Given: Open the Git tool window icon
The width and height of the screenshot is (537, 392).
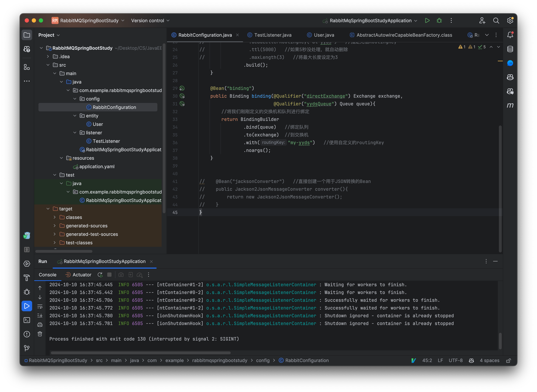Looking at the screenshot, I should (27, 348).
